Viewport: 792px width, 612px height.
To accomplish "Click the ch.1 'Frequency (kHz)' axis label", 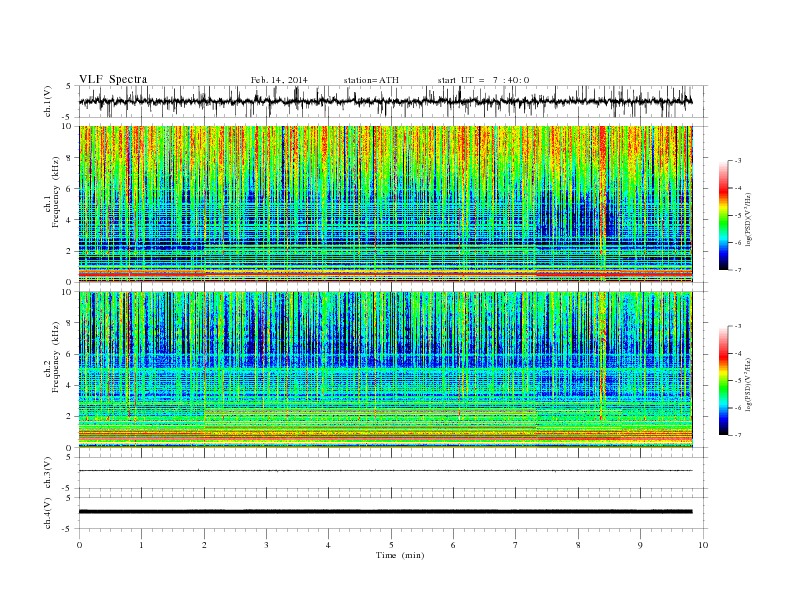I will tap(53, 192).
